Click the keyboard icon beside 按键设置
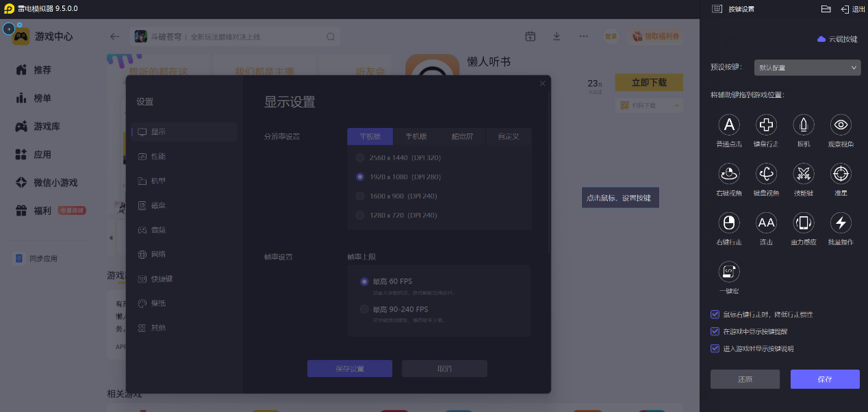Screen dimensions: 868x412 point(717,9)
